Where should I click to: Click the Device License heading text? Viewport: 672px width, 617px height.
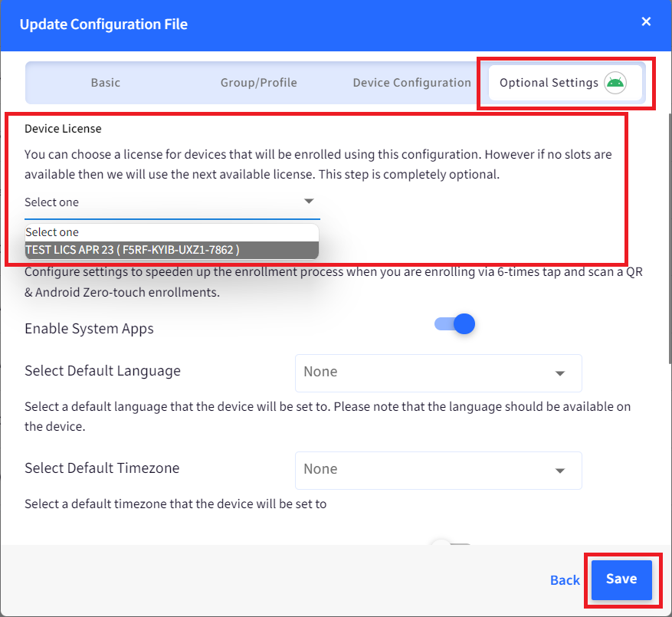click(63, 129)
